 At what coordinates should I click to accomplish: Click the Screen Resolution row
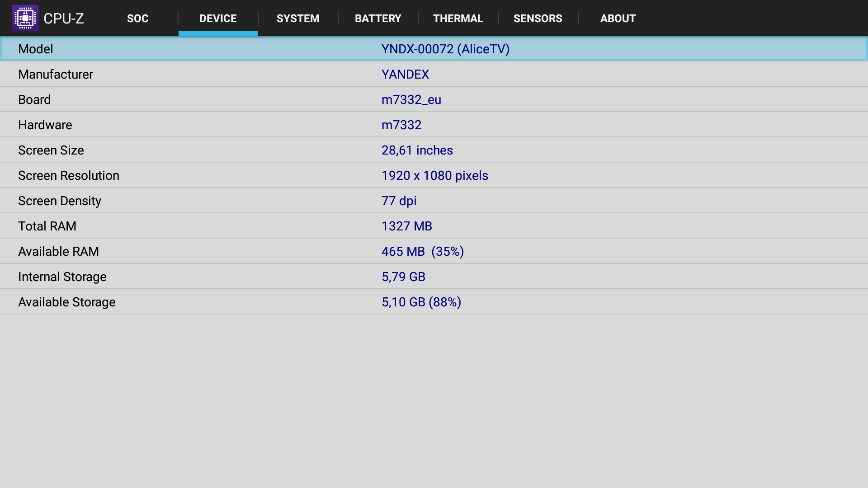(434, 175)
